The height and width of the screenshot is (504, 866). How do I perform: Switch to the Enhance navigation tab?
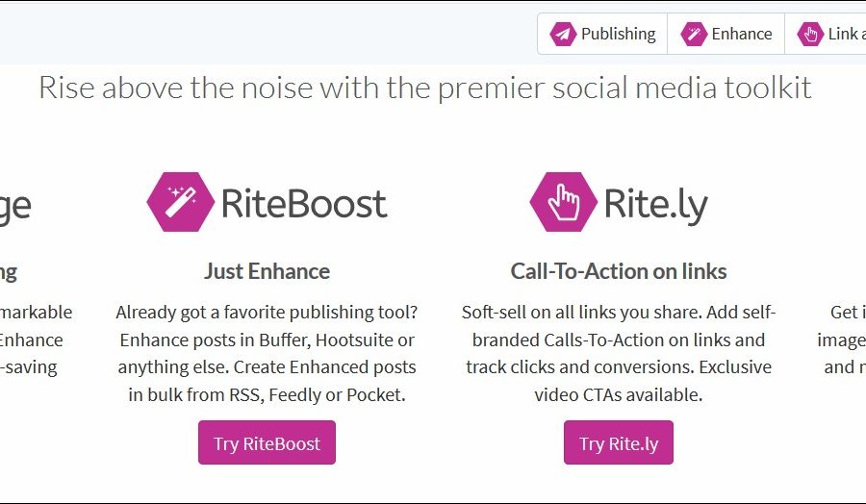[x=726, y=35]
